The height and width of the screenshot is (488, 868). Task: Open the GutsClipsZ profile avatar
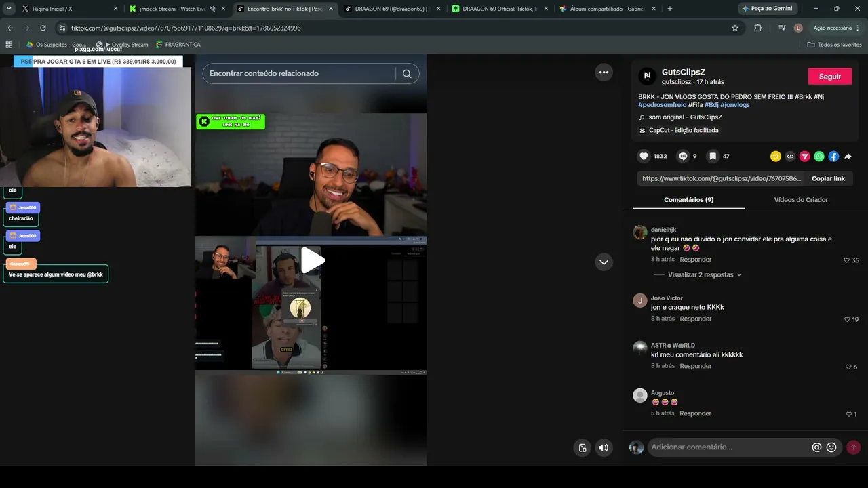click(x=647, y=76)
